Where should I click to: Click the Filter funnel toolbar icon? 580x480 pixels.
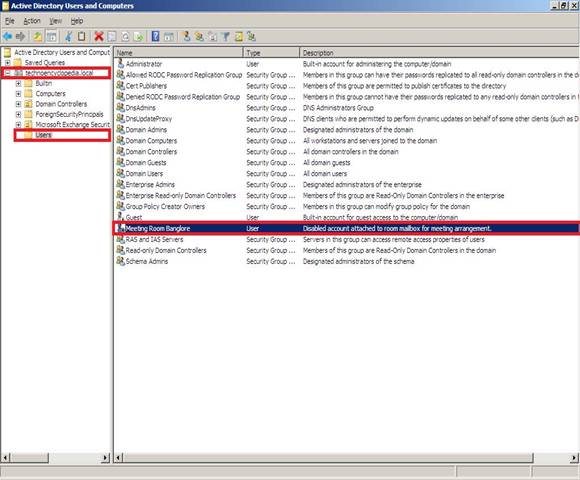pos(226,36)
